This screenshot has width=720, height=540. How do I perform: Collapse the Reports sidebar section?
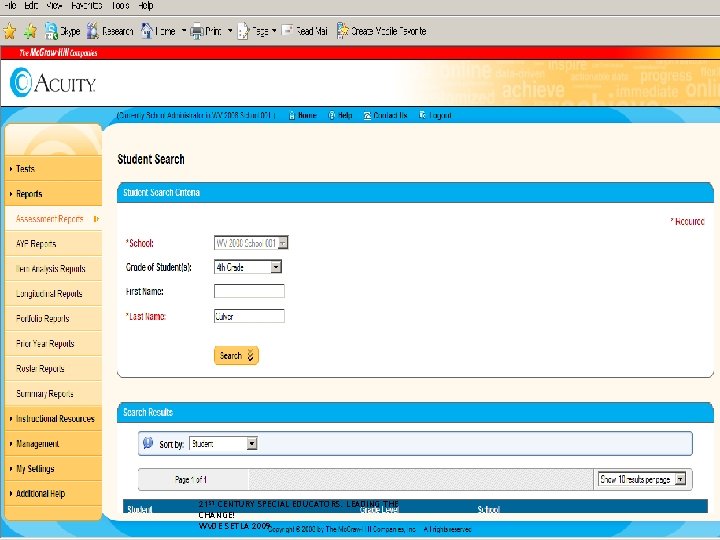coord(53,194)
